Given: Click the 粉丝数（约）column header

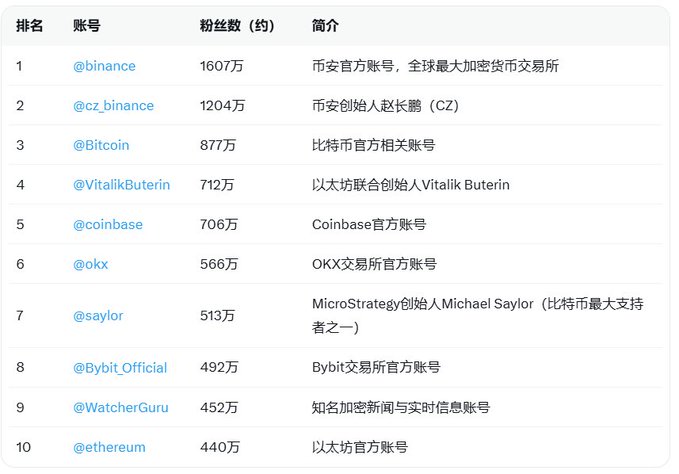Looking at the screenshot, I should [238, 26].
